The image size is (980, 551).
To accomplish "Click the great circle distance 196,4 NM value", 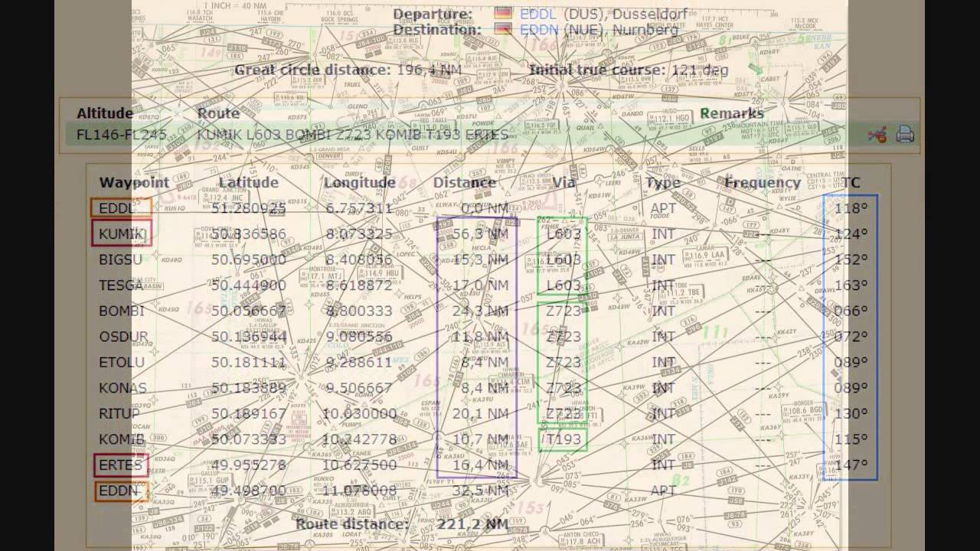I will pos(429,70).
